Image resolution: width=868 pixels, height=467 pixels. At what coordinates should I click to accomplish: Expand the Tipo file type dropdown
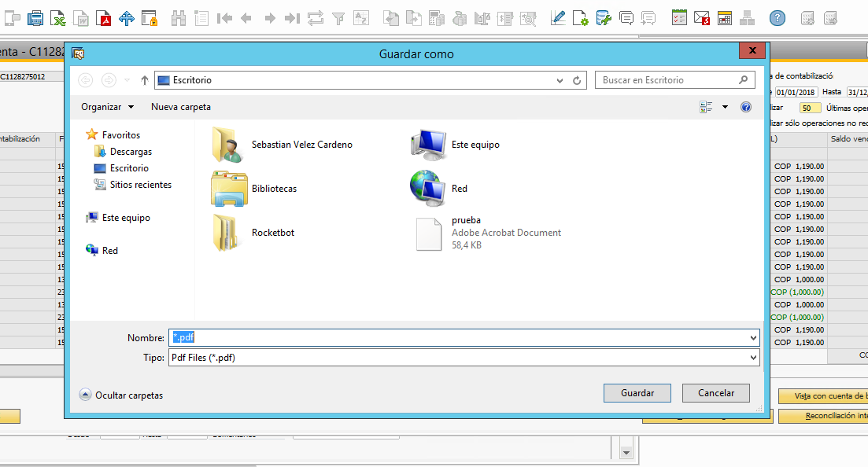coord(754,358)
